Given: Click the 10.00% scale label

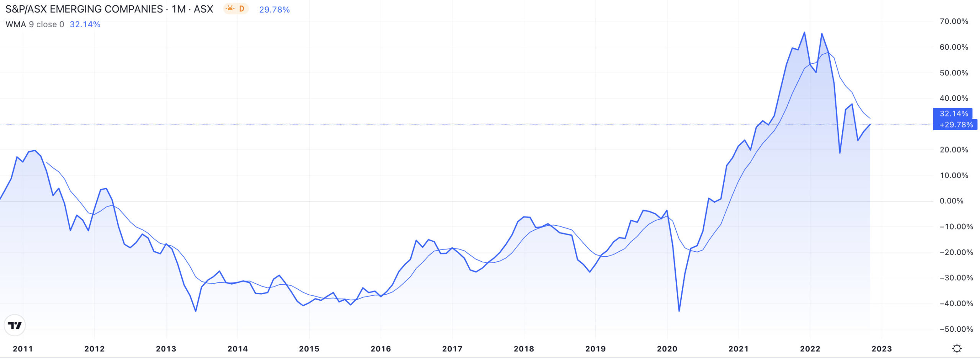Looking at the screenshot, I should click(x=954, y=175).
